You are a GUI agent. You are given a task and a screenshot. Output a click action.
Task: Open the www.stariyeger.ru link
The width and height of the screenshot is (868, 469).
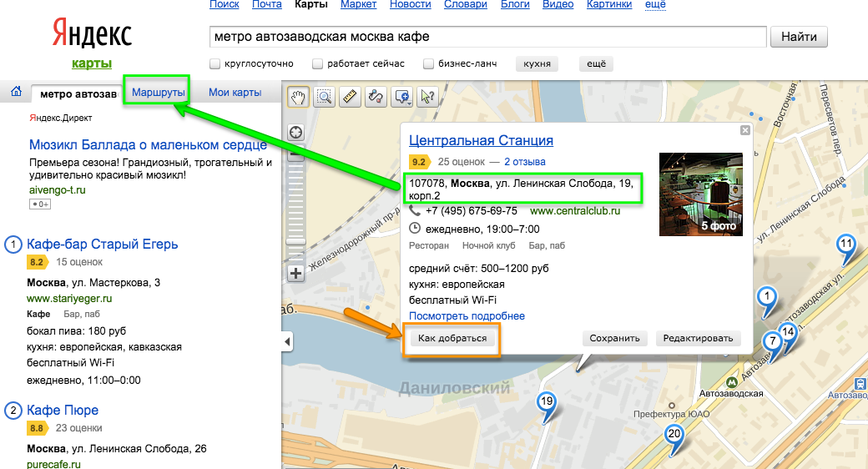pyautogui.click(x=69, y=299)
